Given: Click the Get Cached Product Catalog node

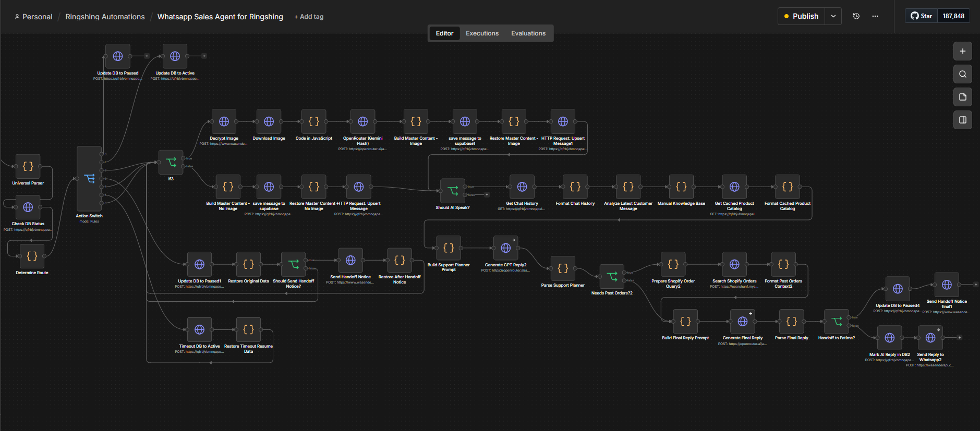Looking at the screenshot, I should [x=734, y=187].
